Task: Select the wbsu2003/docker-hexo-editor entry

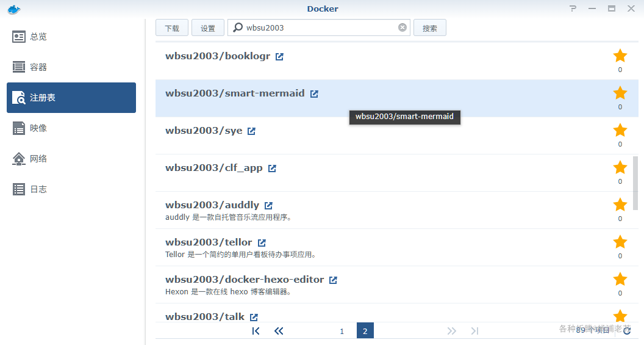Action: point(397,285)
